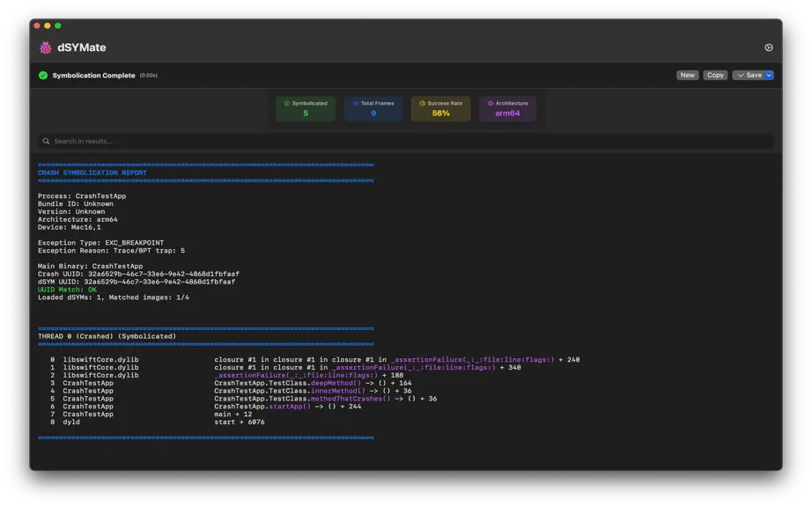Viewport: 812px width, 507px height.
Task: Click the green Symbolication Complete checkmark icon
Action: click(x=43, y=76)
